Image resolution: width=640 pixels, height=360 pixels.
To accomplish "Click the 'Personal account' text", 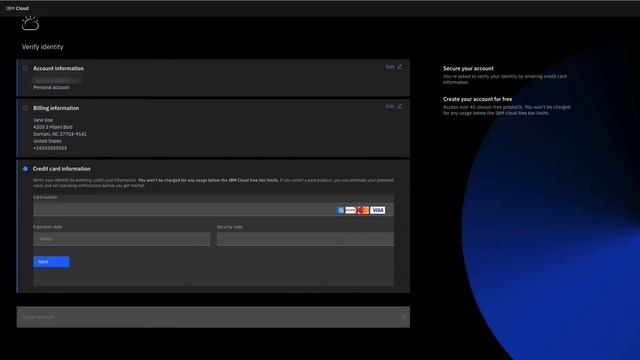I will tap(51, 87).
